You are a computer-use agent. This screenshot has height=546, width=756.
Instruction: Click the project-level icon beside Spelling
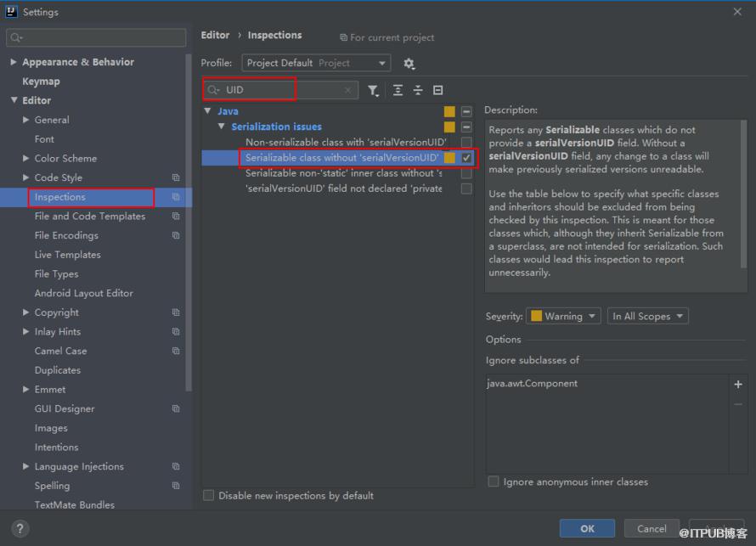coord(176,486)
